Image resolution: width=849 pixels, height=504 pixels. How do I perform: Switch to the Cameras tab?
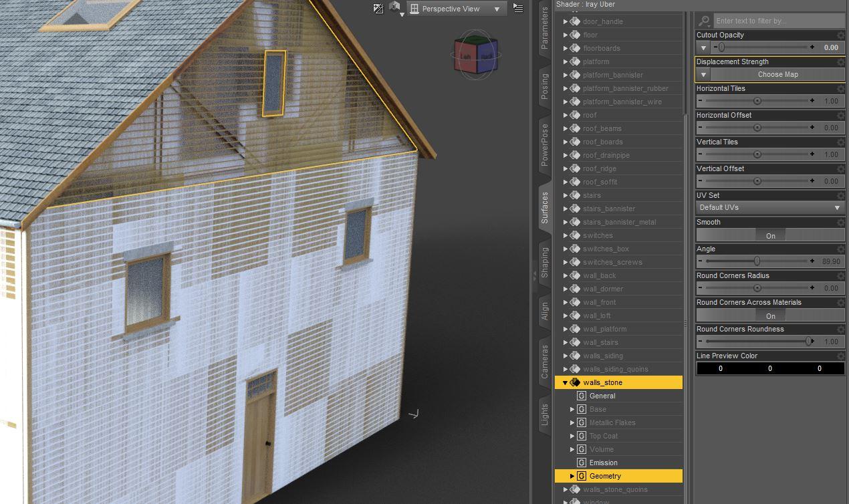[545, 362]
